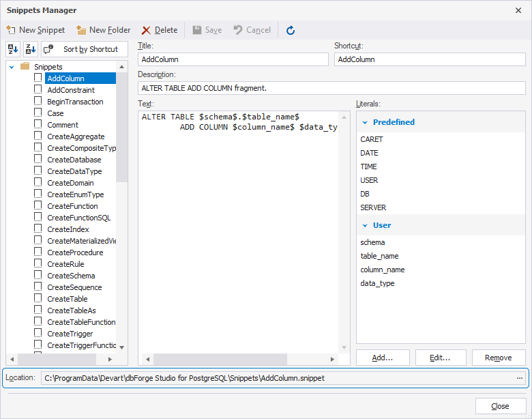Sort snippets ascending A to Z
532x419 pixels.
point(13,49)
